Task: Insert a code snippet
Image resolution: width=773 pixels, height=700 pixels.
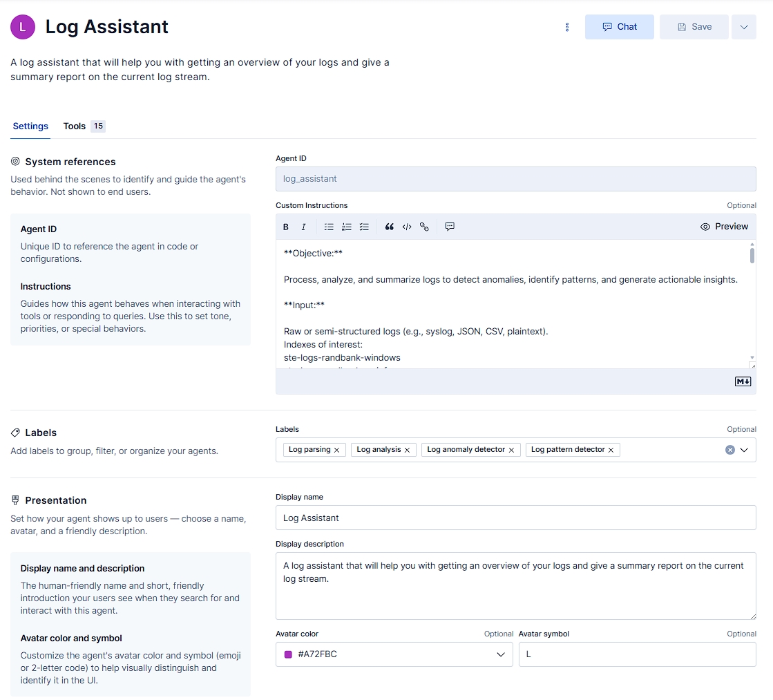Action: tap(407, 227)
